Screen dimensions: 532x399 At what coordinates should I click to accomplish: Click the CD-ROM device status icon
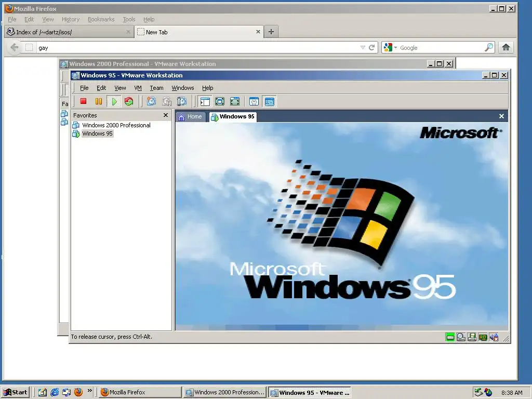click(x=461, y=337)
